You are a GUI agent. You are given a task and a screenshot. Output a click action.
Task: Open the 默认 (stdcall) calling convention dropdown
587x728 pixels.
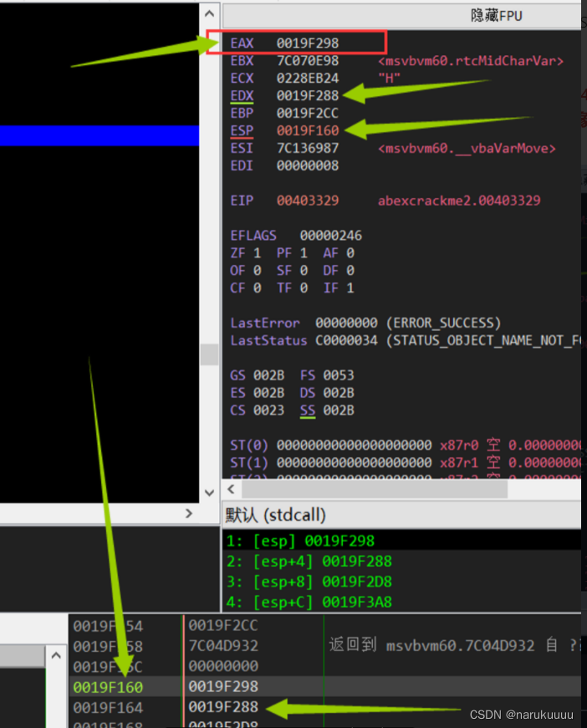click(402, 514)
